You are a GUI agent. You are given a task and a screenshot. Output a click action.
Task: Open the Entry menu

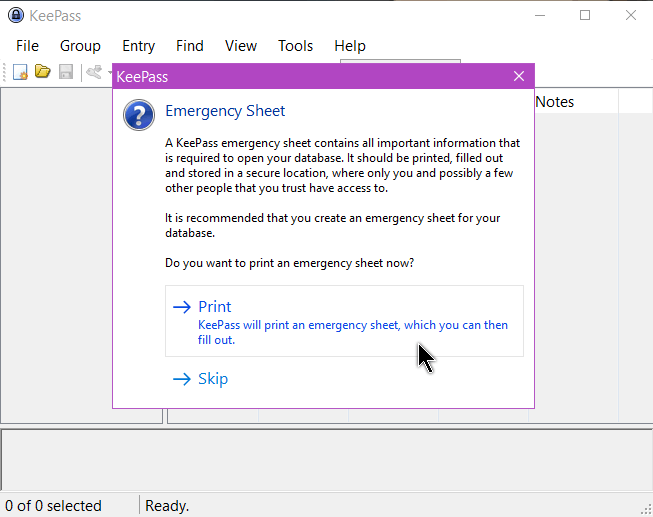[139, 46]
